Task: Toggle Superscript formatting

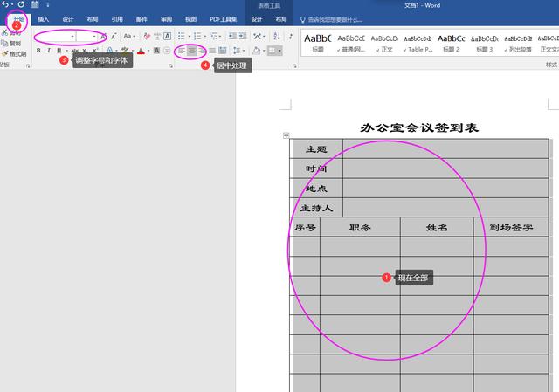Action: pos(95,51)
